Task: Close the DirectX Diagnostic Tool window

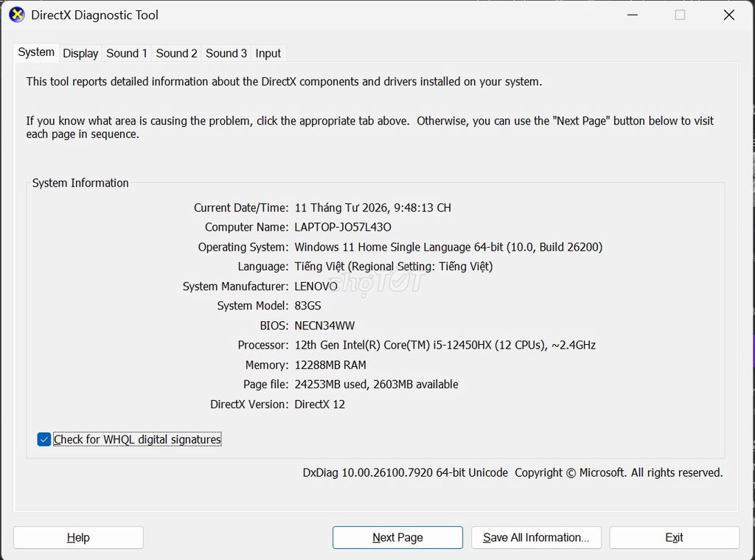Action: tap(728, 15)
